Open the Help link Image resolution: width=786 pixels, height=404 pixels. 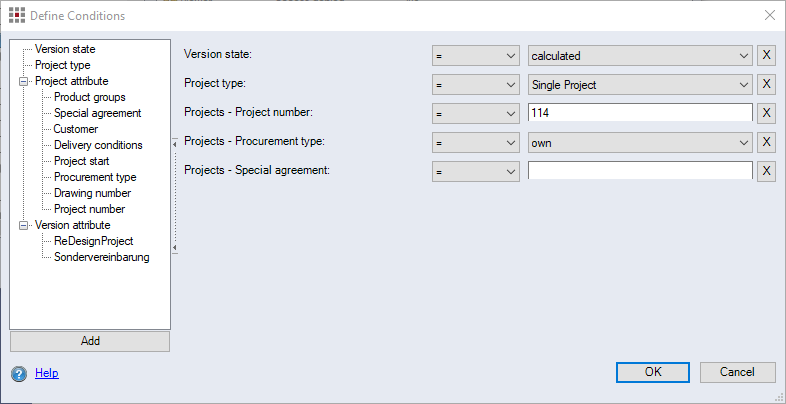(x=46, y=373)
